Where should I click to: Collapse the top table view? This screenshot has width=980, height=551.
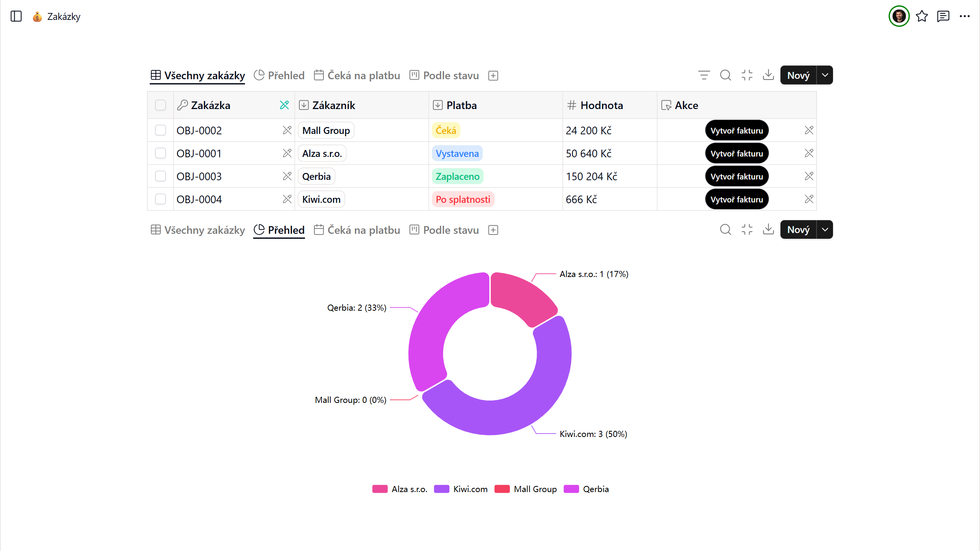[x=747, y=75]
